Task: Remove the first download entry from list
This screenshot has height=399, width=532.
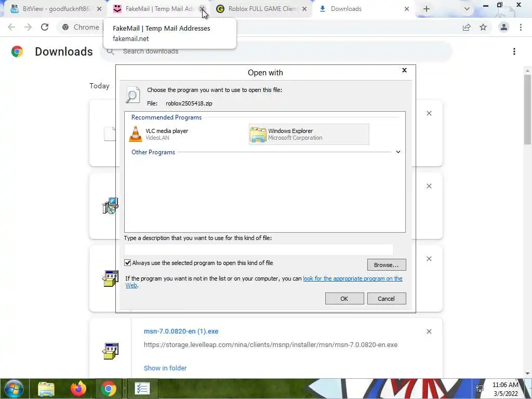Action: (x=429, y=113)
